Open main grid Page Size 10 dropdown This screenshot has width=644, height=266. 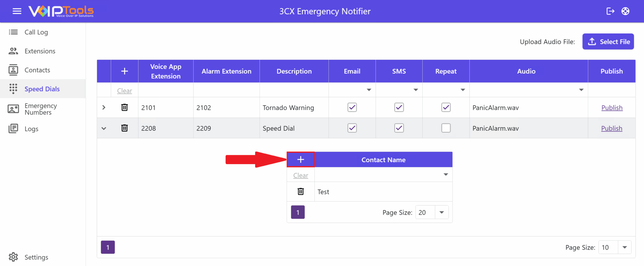pyautogui.click(x=625, y=247)
